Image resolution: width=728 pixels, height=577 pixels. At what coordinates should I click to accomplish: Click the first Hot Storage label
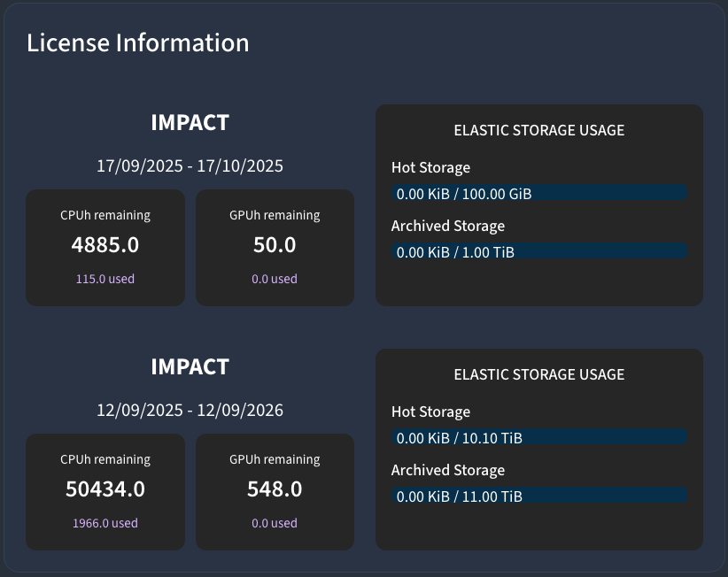pyautogui.click(x=430, y=167)
